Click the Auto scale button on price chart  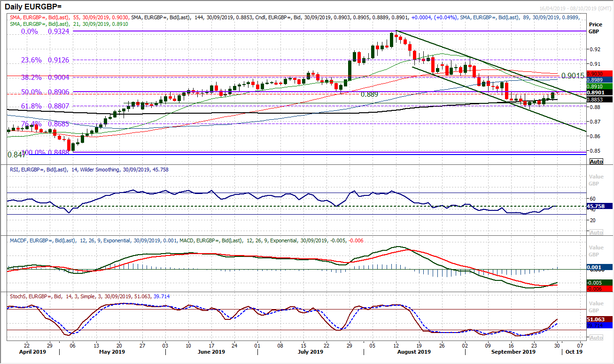pos(596,162)
